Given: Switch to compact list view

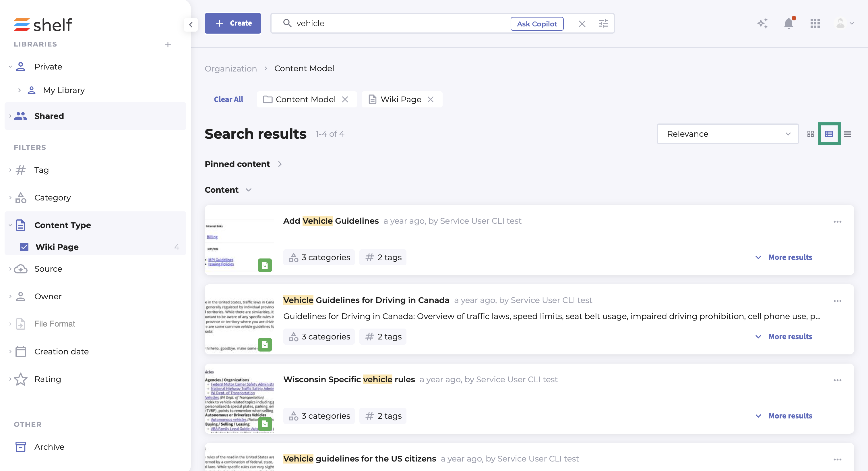Looking at the screenshot, I should (x=847, y=134).
